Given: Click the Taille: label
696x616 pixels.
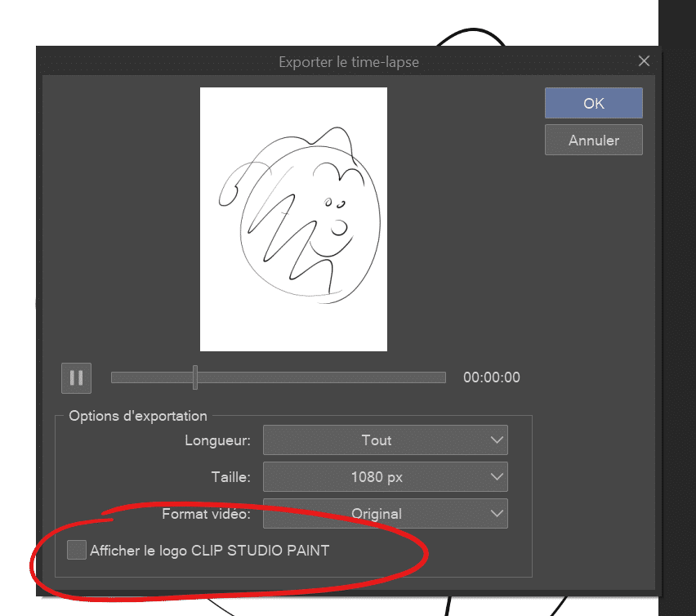Looking at the screenshot, I should pyautogui.click(x=231, y=477).
